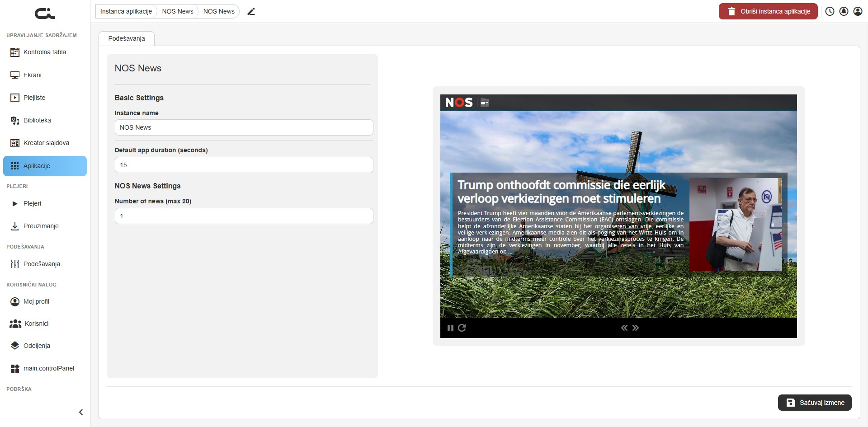Click the Odeljenja layers icon

point(15,346)
